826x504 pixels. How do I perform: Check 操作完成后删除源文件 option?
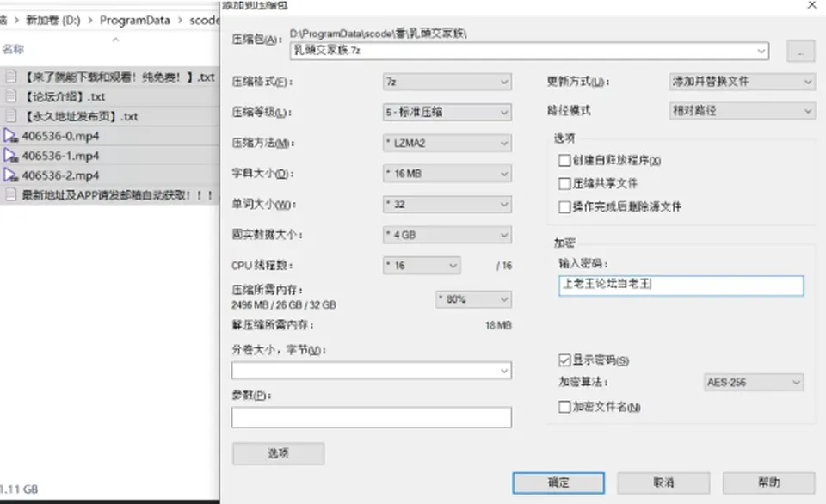[564, 206]
